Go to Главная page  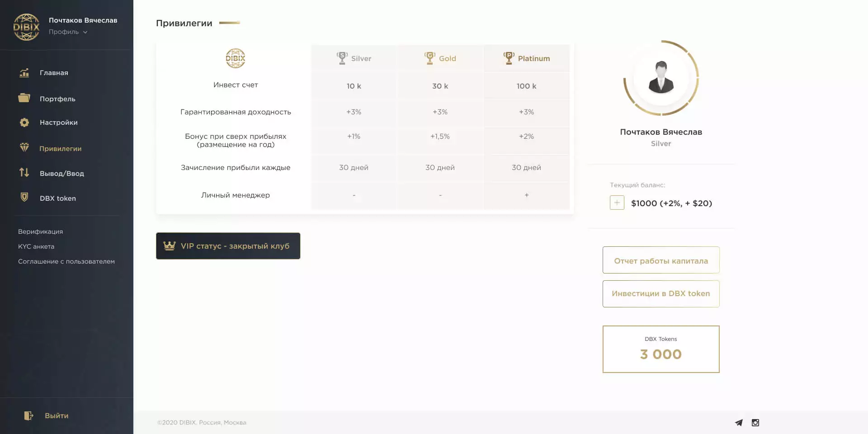54,73
